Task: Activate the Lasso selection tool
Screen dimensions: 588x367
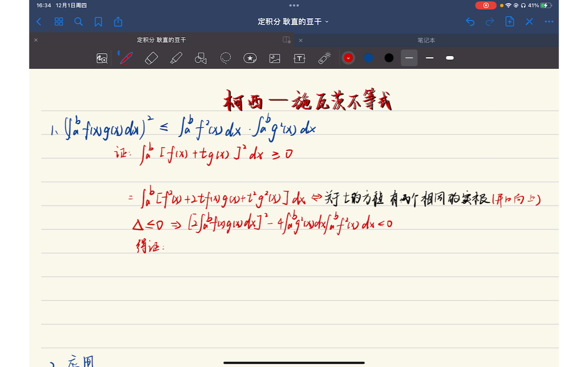Action: (x=225, y=58)
